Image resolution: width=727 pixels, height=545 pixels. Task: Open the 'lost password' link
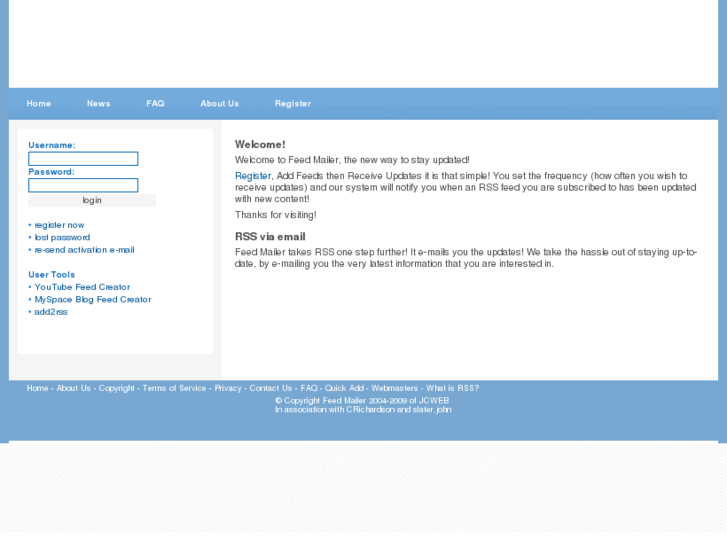[x=62, y=237]
